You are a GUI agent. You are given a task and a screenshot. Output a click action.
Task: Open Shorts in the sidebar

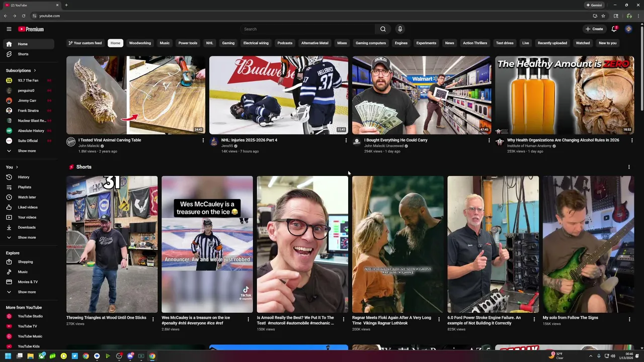(29, 54)
